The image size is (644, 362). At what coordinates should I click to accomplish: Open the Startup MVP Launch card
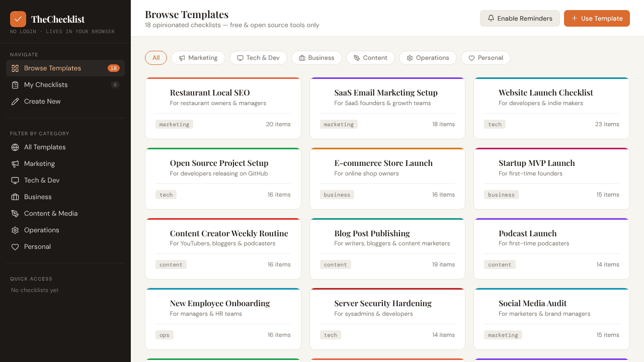551,178
